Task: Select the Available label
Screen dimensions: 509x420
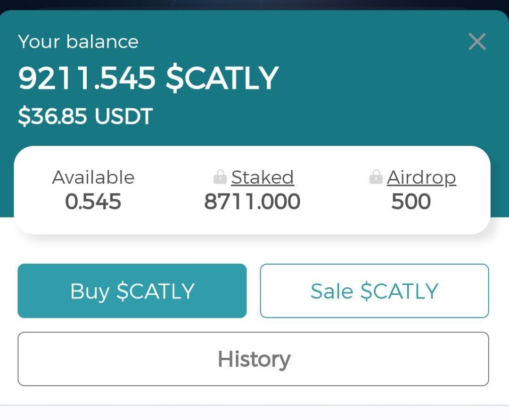Action: [93, 178]
